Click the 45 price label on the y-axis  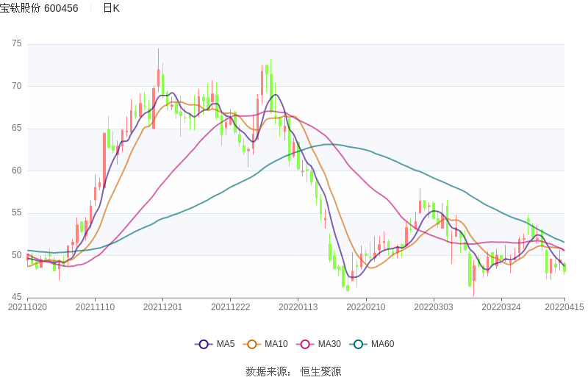click(x=17, y=297)
